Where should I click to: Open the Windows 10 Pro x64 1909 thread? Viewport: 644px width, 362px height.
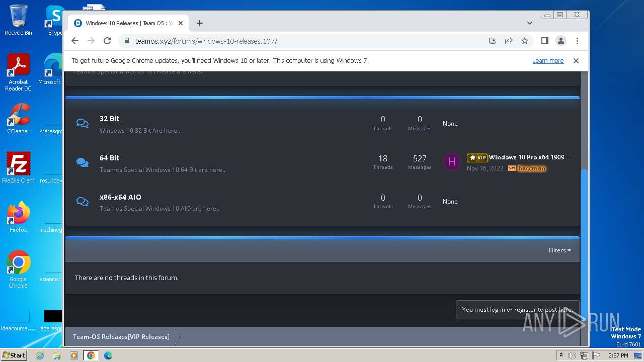(529, 157)
